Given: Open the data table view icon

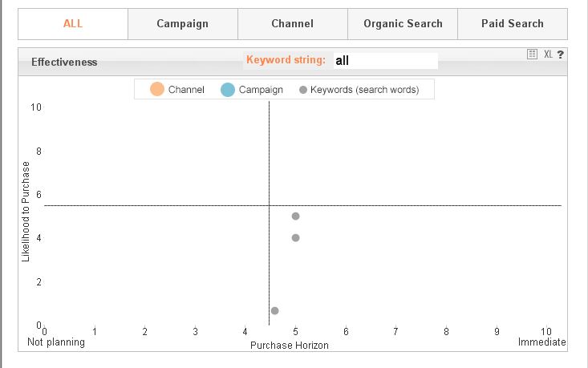Looking at the screenshot, I should click(x=533, y=55).
